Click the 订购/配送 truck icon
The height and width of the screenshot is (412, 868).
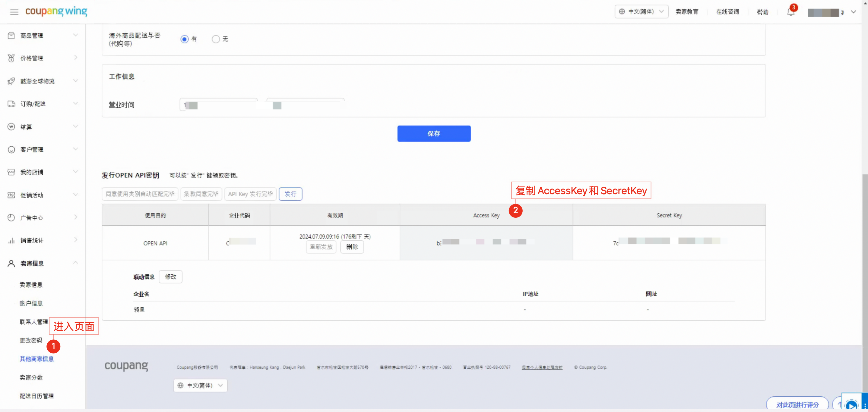pyautogui.click(x=11, y=104)
